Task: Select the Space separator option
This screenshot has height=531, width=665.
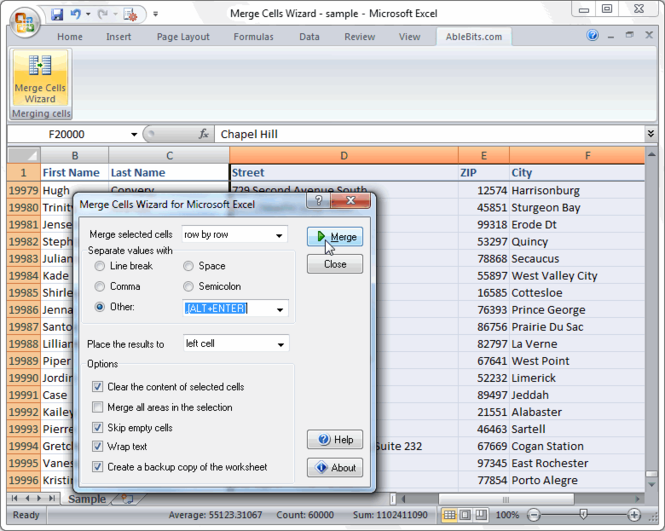Action: coord(188,266)
